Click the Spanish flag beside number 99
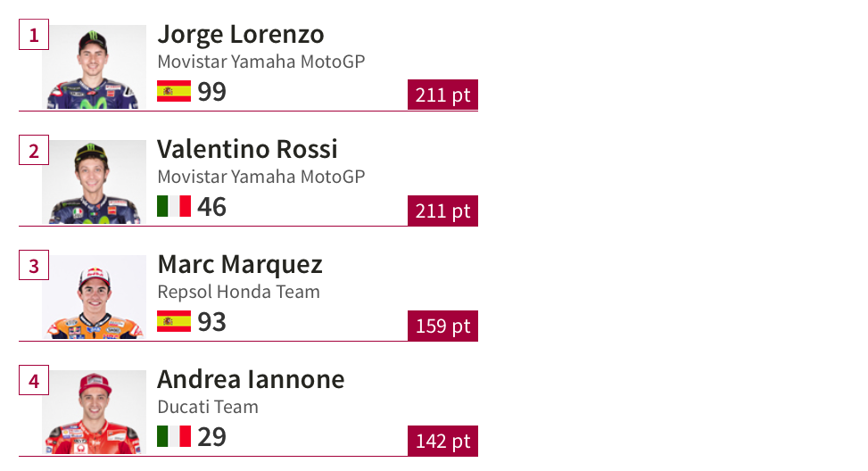Image resolution: width=868 pixels, height=471 pixels. click(174, 91)
